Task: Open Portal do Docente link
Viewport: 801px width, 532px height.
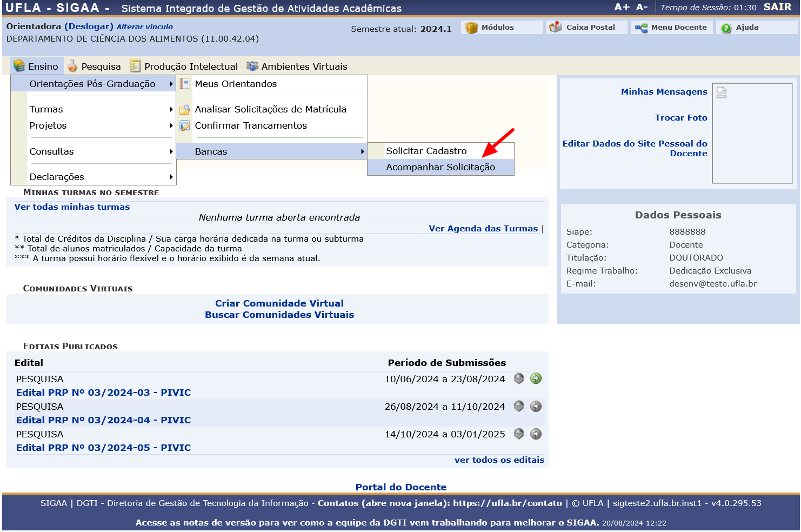Action: (401, 487)
